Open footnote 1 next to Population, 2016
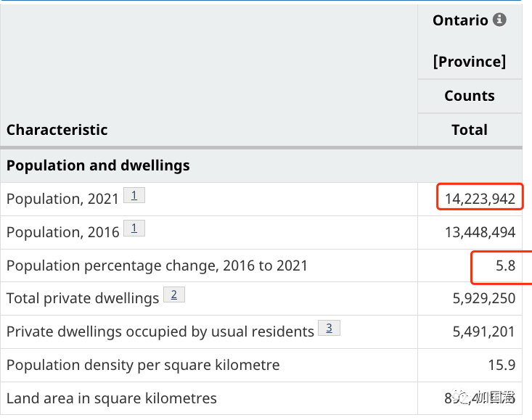Screen dimensions: 532x420 [x=134, y=228]
